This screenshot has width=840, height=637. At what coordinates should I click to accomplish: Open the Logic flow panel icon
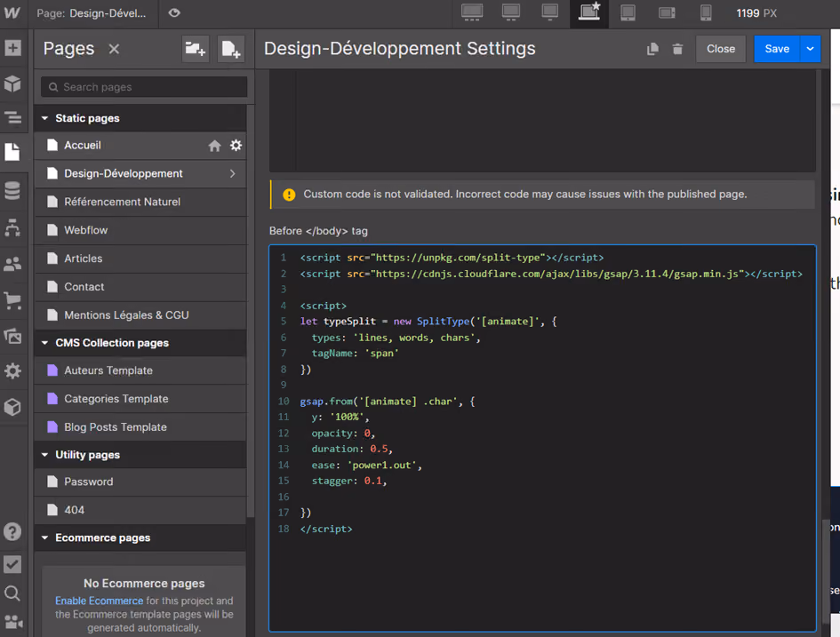(x=12, y=227)
